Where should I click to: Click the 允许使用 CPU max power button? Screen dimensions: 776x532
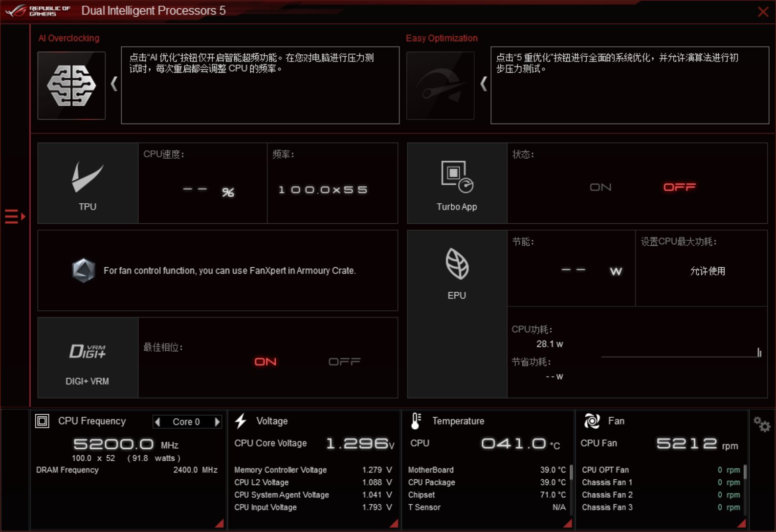pos(708,271)
